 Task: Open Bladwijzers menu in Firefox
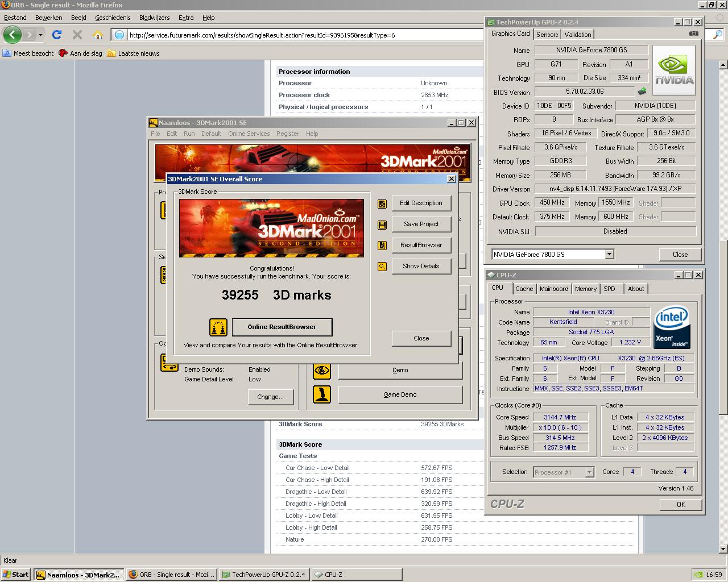pos(154,18)
